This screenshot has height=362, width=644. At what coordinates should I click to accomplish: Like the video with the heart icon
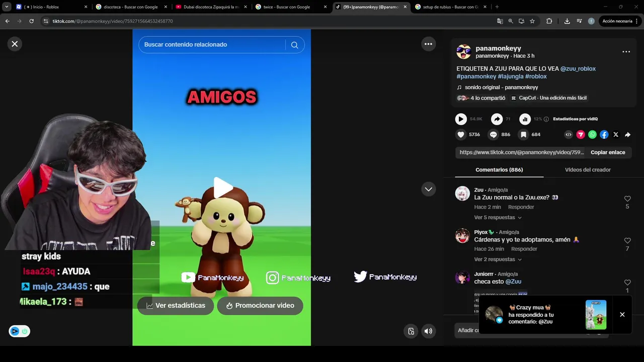(461, 135)
